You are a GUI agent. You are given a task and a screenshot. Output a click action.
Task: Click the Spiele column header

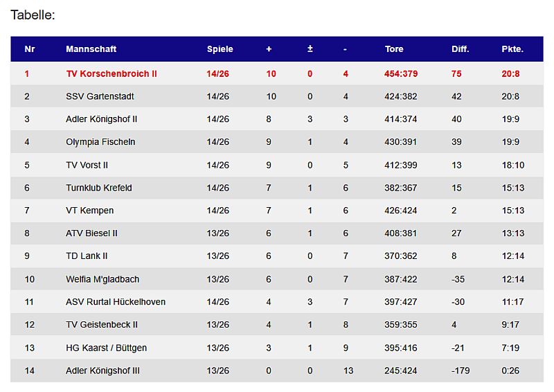pos(220,49)
